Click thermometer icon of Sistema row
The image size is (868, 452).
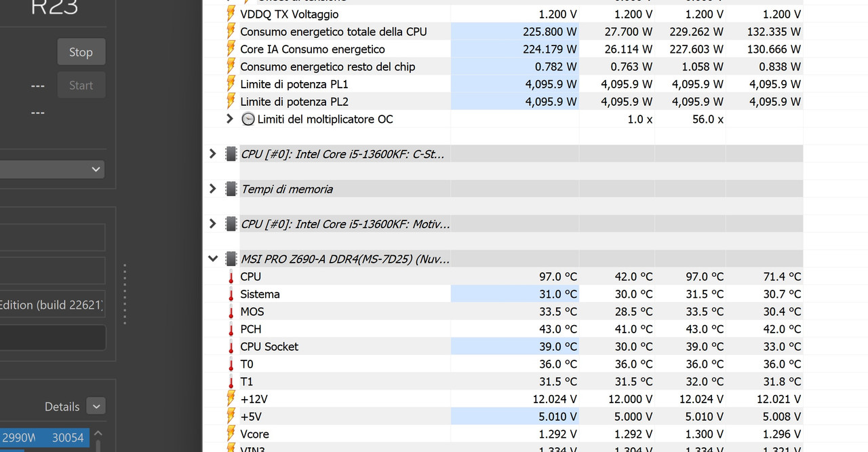tap(231, 294)
